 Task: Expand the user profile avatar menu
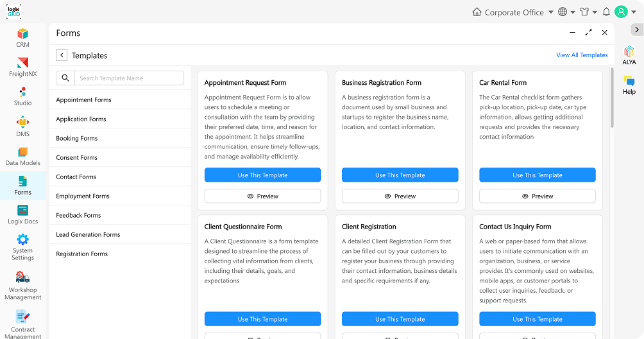[x=624, y=12]
